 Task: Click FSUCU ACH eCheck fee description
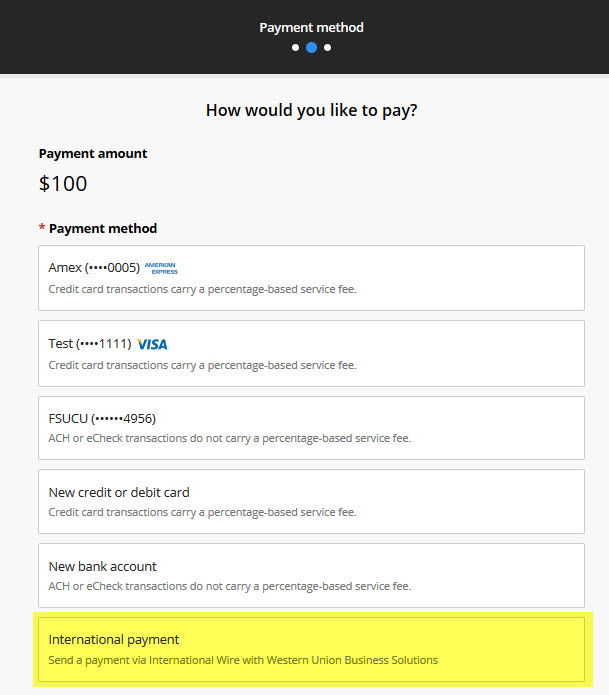(230, 438)
